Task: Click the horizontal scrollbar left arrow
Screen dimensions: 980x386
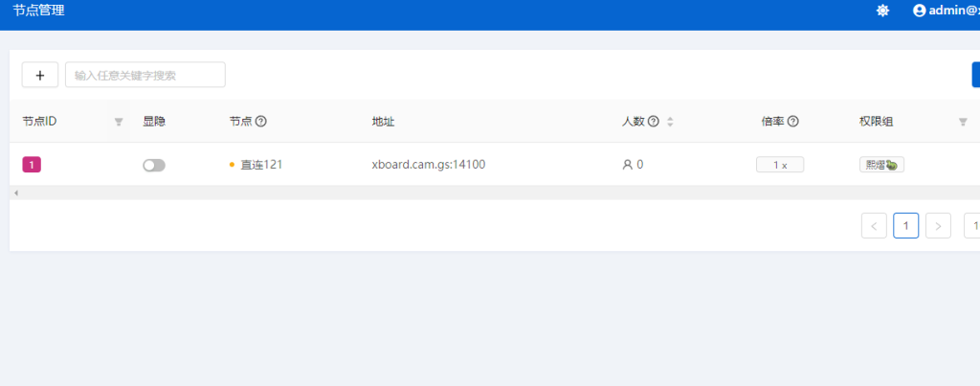Action: (15, 193)
